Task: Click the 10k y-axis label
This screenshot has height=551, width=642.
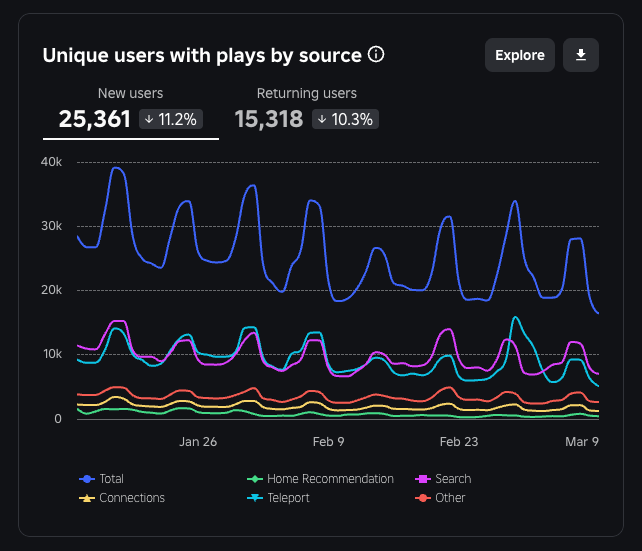Action: (x=53, y=354)
